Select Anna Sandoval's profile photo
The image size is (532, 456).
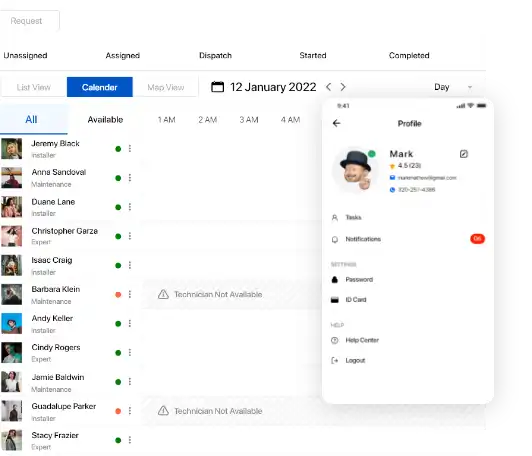[12, 178]
